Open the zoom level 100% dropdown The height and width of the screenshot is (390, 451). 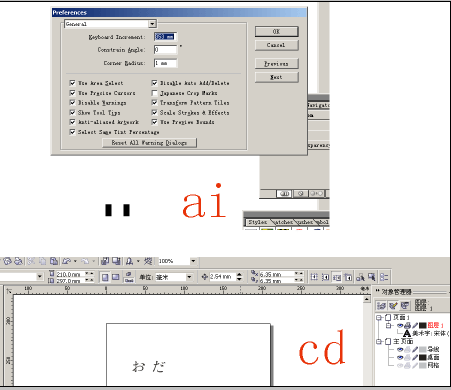click(x=193, y=261)
